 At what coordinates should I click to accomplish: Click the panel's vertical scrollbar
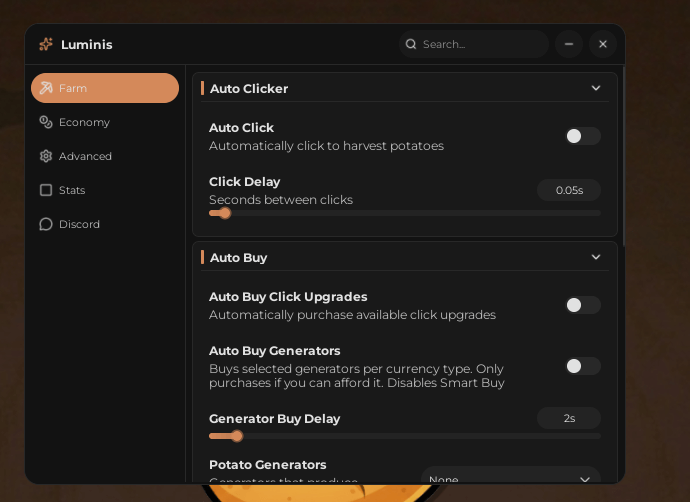[x=624, y=156]
